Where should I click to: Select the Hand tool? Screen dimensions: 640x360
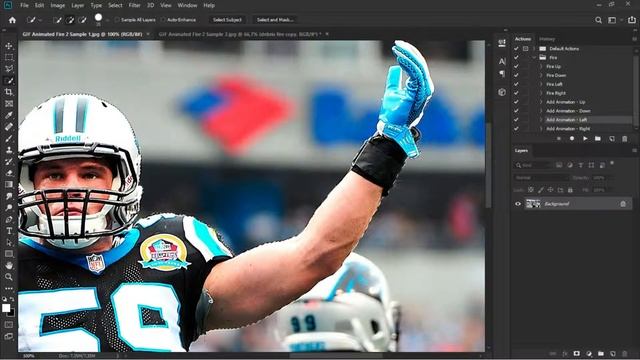[x=9, y=265]
